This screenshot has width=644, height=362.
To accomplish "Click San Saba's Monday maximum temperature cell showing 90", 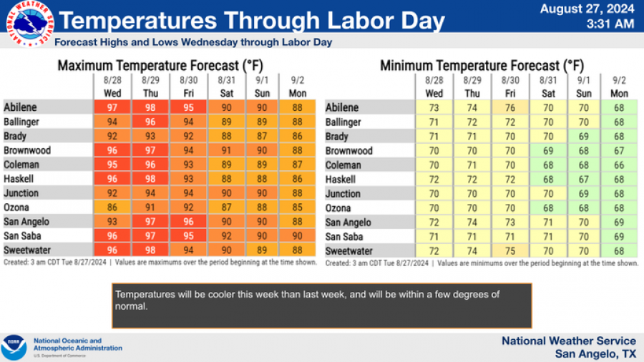I will (298, 237).
